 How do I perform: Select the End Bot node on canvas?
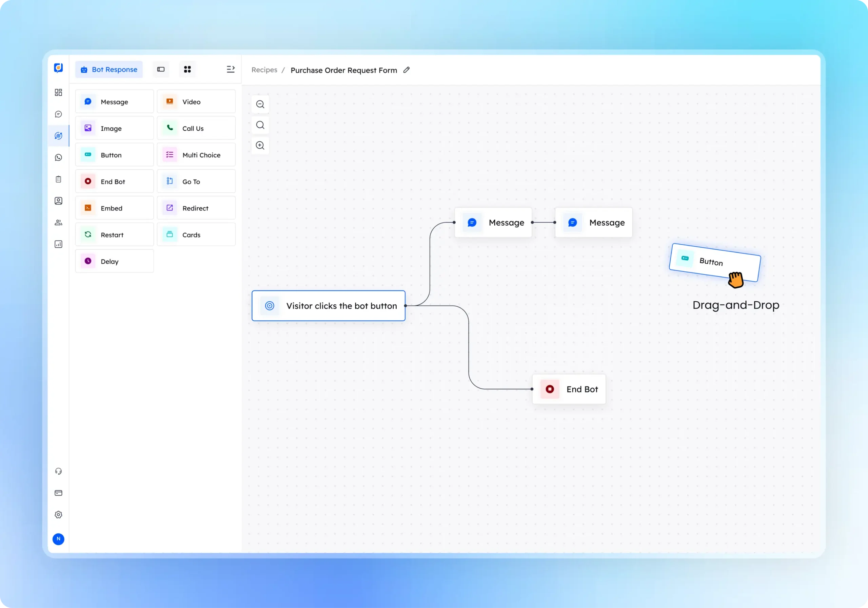(x=569, y=389)
